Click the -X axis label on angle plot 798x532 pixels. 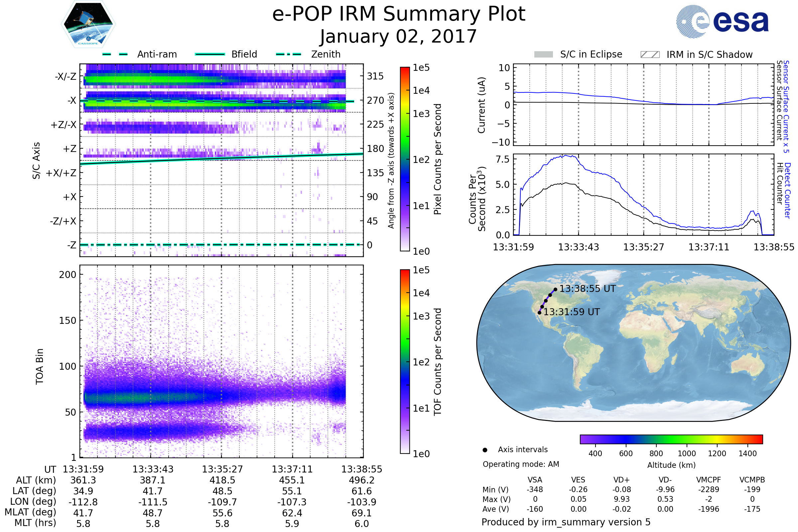click(71, 100)
